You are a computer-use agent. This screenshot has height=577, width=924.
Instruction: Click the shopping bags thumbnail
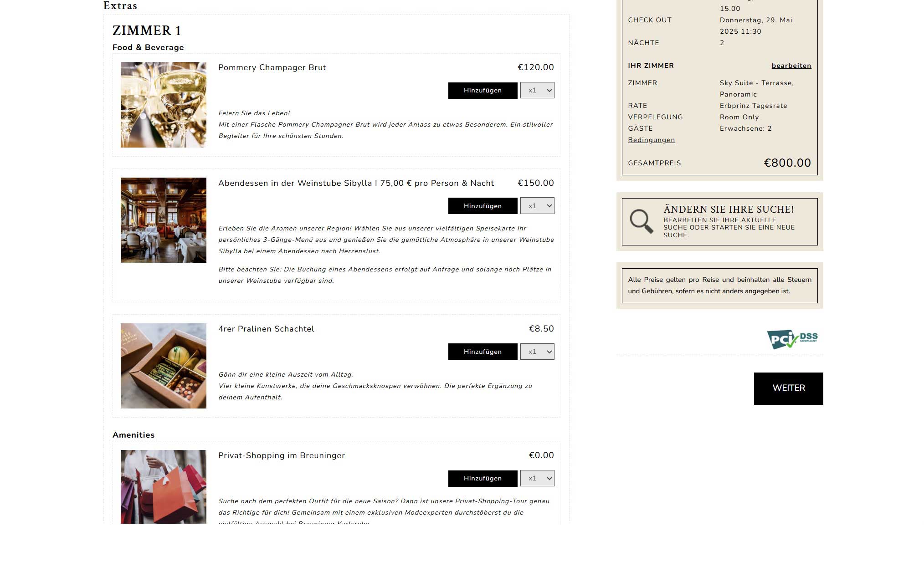tap(163, 487)
